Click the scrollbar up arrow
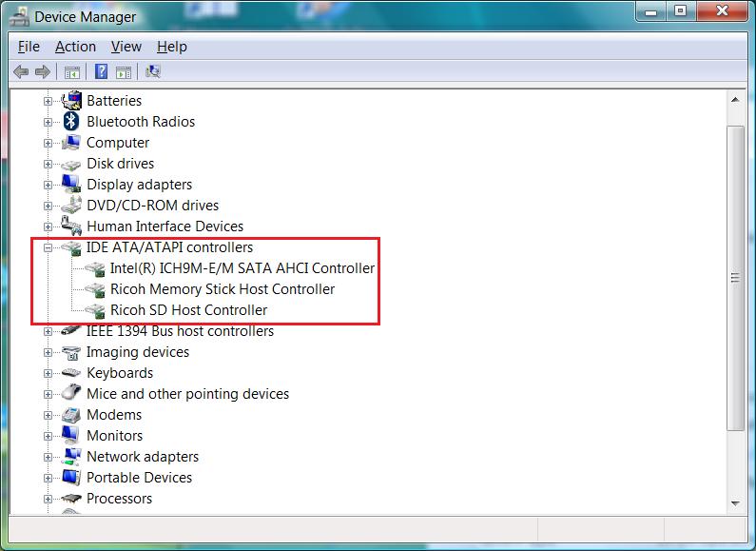This screenshot has height=551, width=756. [x=735, y=100]
